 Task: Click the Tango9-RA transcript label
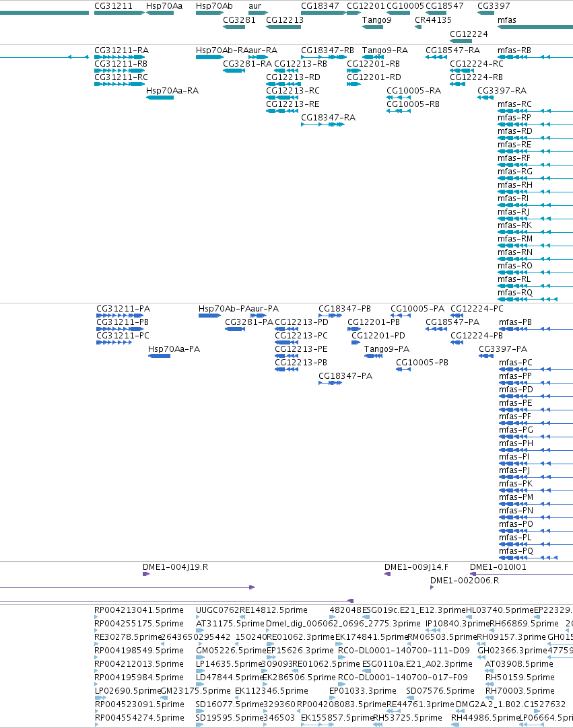(x=384, y=50)
